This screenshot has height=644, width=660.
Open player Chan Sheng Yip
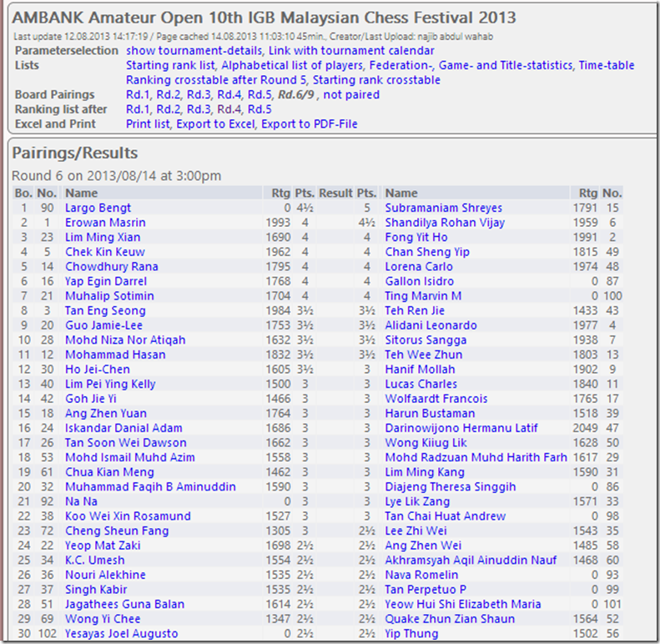click(427, 252)
